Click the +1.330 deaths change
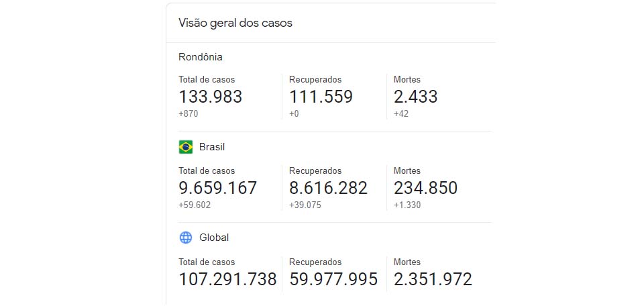 pos(407,205)
